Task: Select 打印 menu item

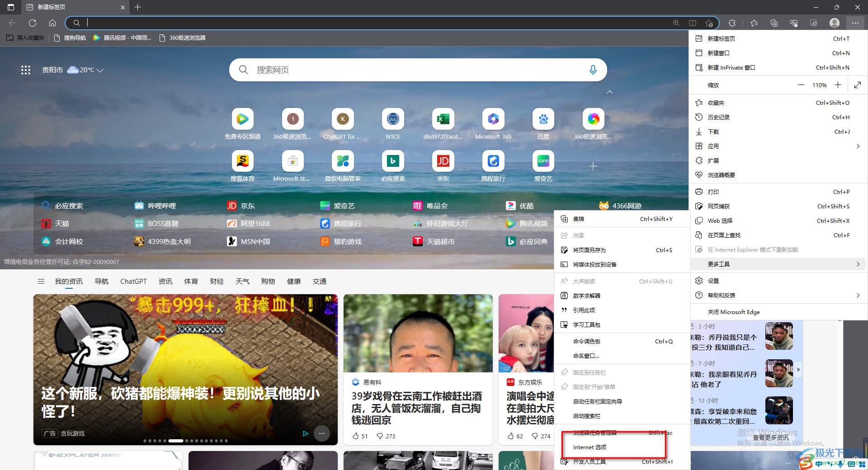Action: (778, 192)
